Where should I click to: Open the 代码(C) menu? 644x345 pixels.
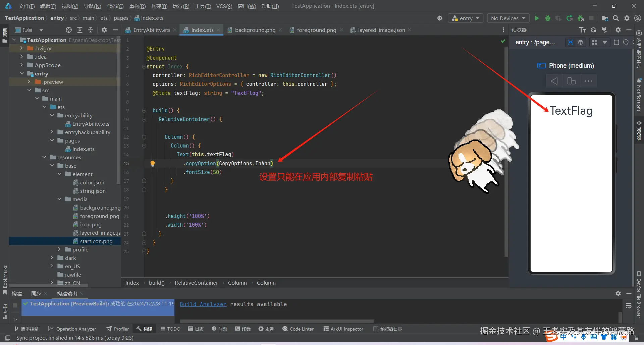tap(115, 6)
